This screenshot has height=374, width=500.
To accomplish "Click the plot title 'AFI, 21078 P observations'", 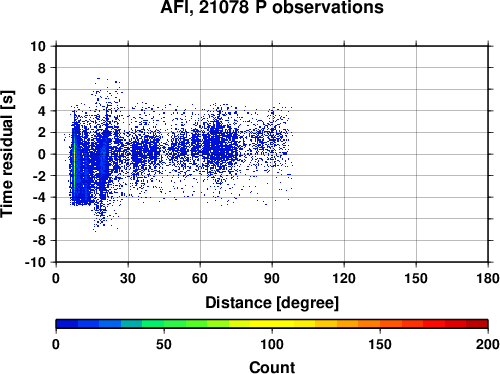I will pos(272,7).
